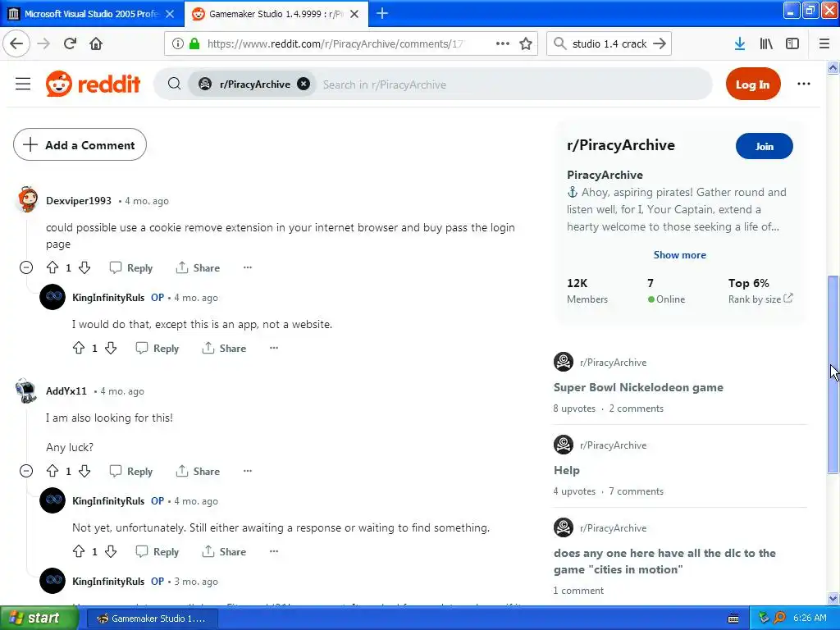Click the Reddit logo
Image resolution: width=840 pixels, height=630 pixels.
coord(94,84)
